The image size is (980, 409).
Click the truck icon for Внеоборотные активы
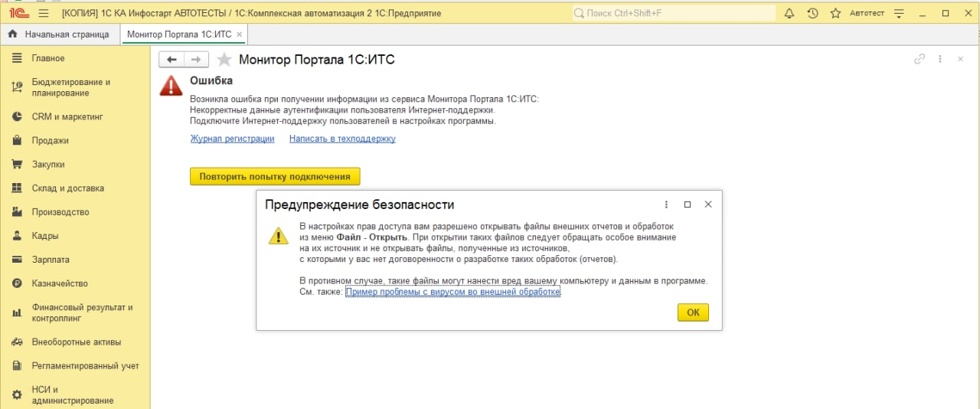(17, 342)
